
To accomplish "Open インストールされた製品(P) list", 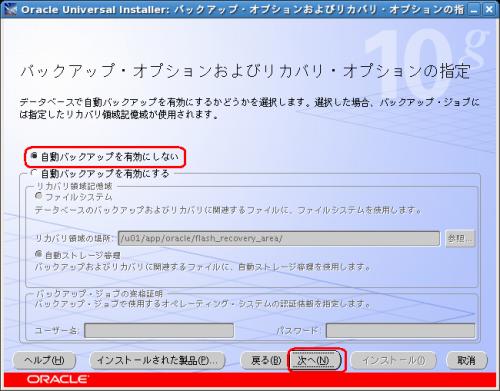I will click(x=158, y=360).
